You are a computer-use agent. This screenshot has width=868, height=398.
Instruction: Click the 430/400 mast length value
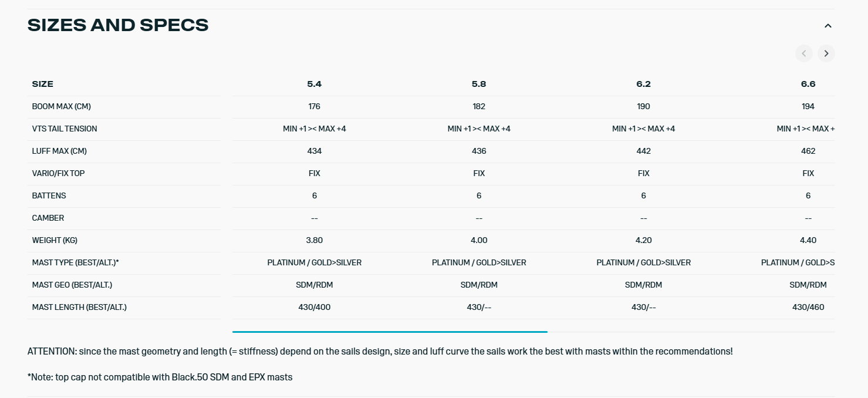[315, 307]
